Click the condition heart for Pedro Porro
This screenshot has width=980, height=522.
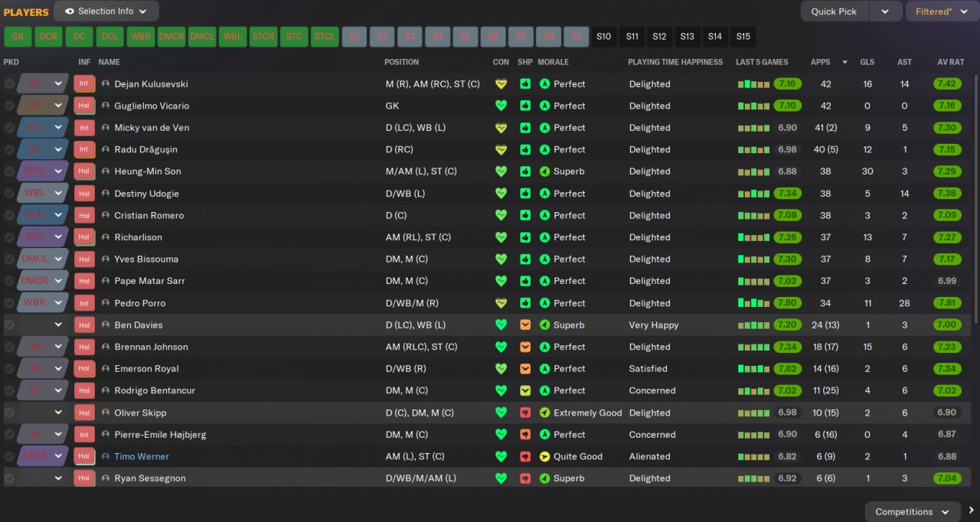pyautogui.click(x=501, y=303)
